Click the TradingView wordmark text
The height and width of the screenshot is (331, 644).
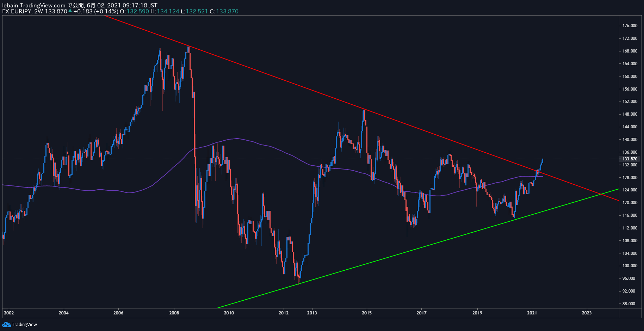(24, 325)
